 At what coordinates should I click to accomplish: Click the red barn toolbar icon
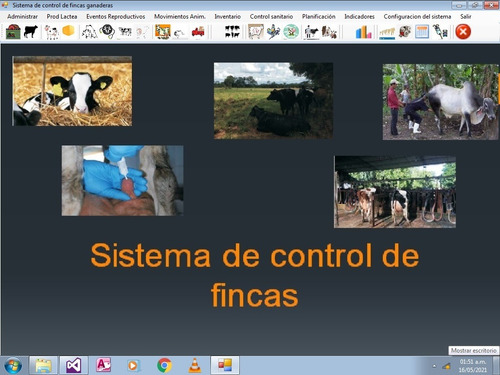pos(13,32)
